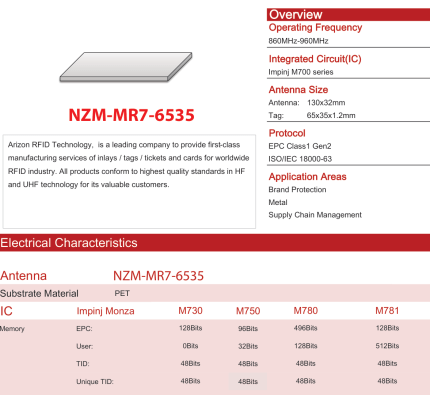Click the Antenna Size heading
Screen dimensions: 430x395
pyautogui.click(x=298, y=90)
